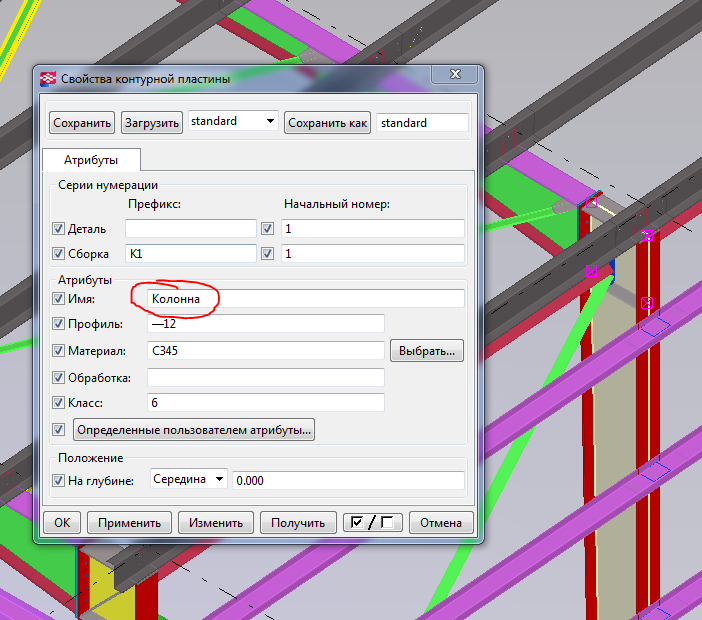Click the Tekla icon in dialog title bar
This screenshot has width=702, height=620.
coord(48,79)
